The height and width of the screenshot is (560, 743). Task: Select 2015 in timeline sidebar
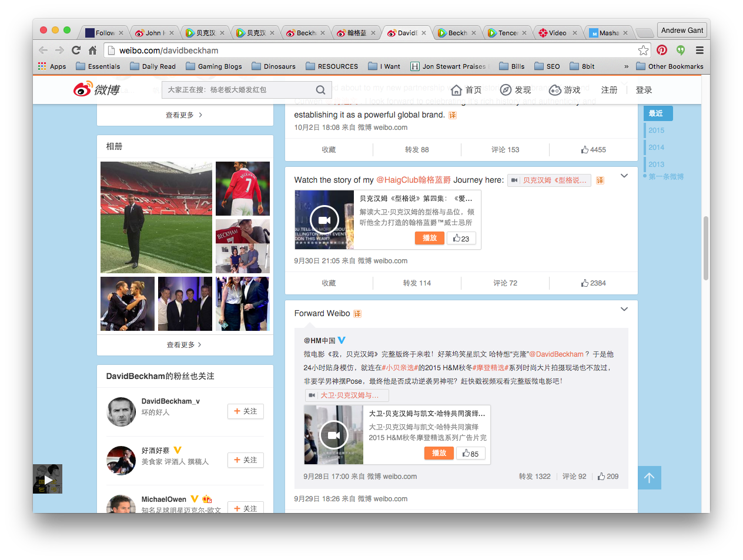tap(656, 130)
